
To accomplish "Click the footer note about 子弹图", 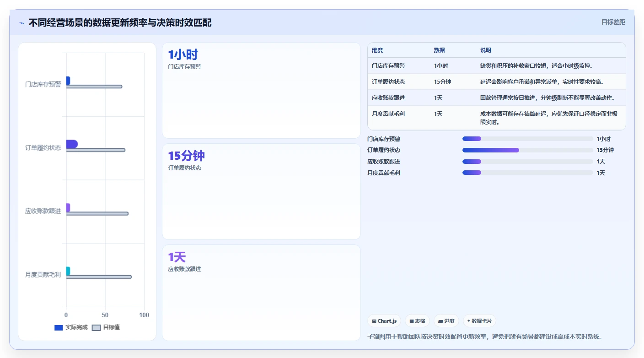I will pyautogui.click(x=484, y=336).
